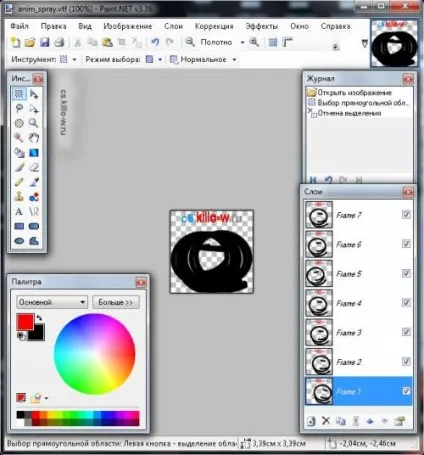Select the Clone Stamp tool
This screenshot has width=424, height=455.
[x=19, y=197]
